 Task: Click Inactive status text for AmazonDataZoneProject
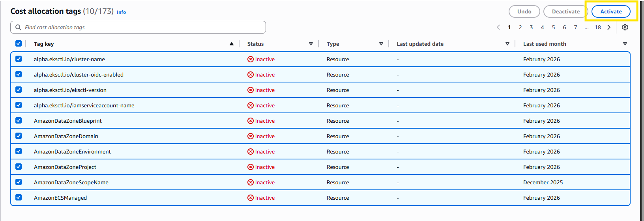click(265, 167)
